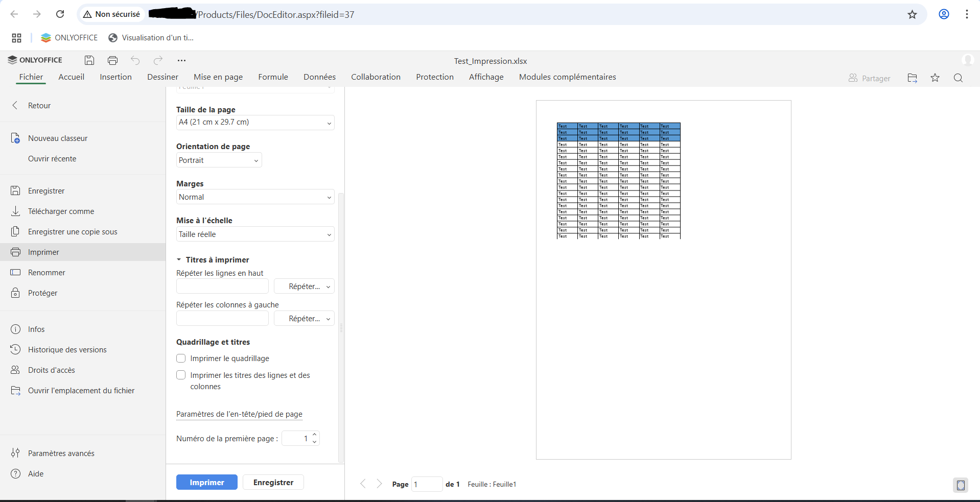Open the Répéter dropdown for columns at left

pyautogui.click(x=304, y=319)
